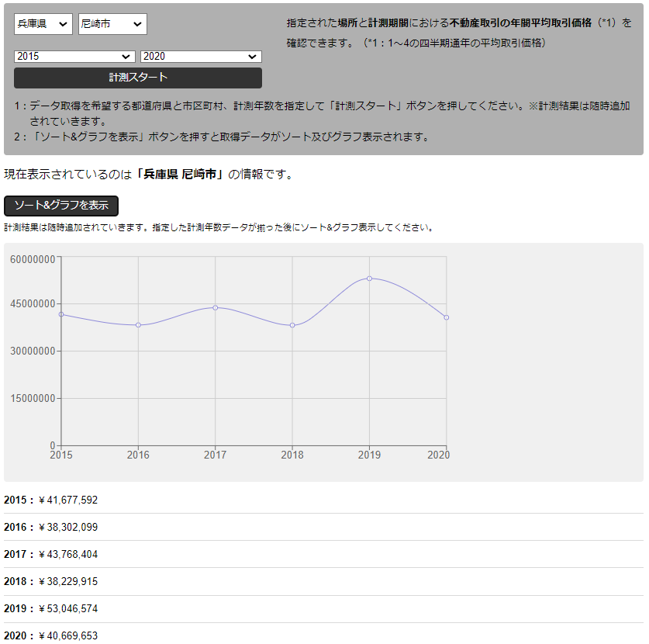Open the city dropdown showing 尼崎市

110,24
